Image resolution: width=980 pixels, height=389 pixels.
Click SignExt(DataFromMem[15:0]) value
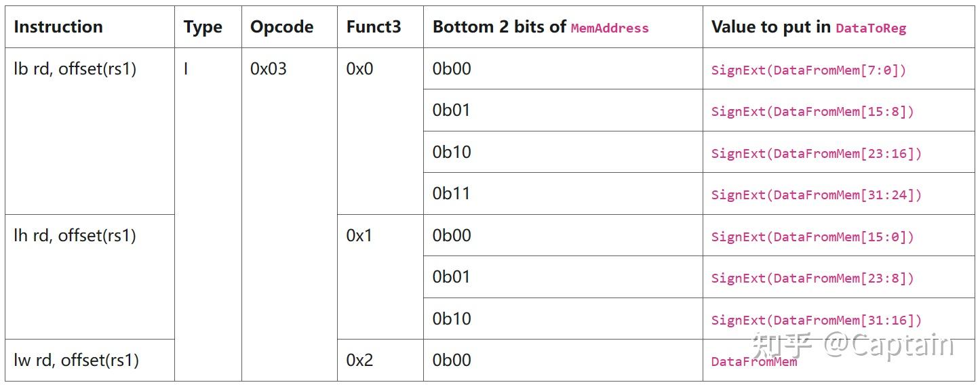pos(812,237)
